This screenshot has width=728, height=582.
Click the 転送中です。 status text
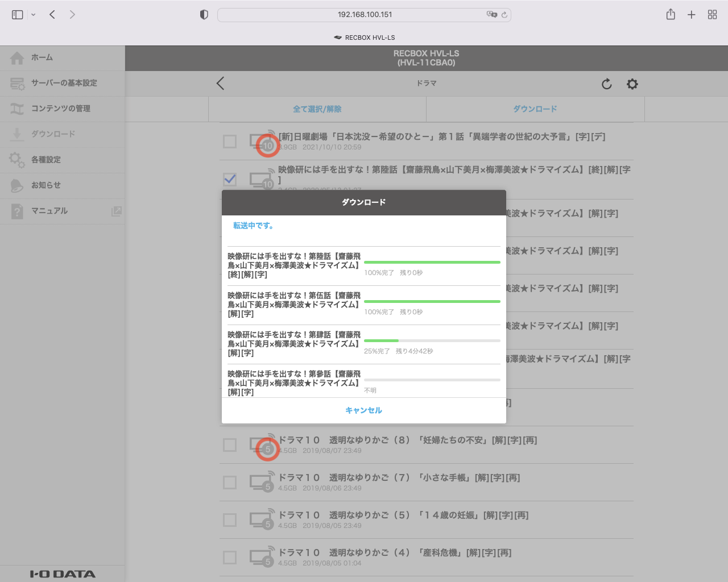[x=254, y=226]
